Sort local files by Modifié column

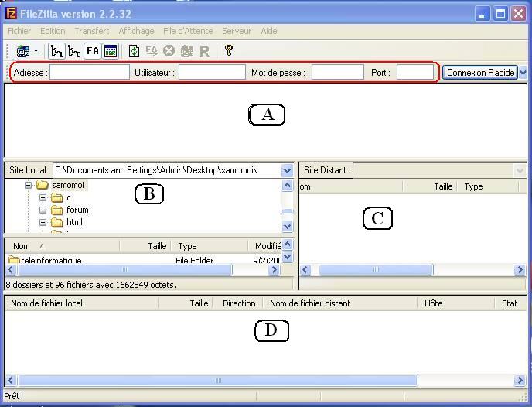coord(264,246)
